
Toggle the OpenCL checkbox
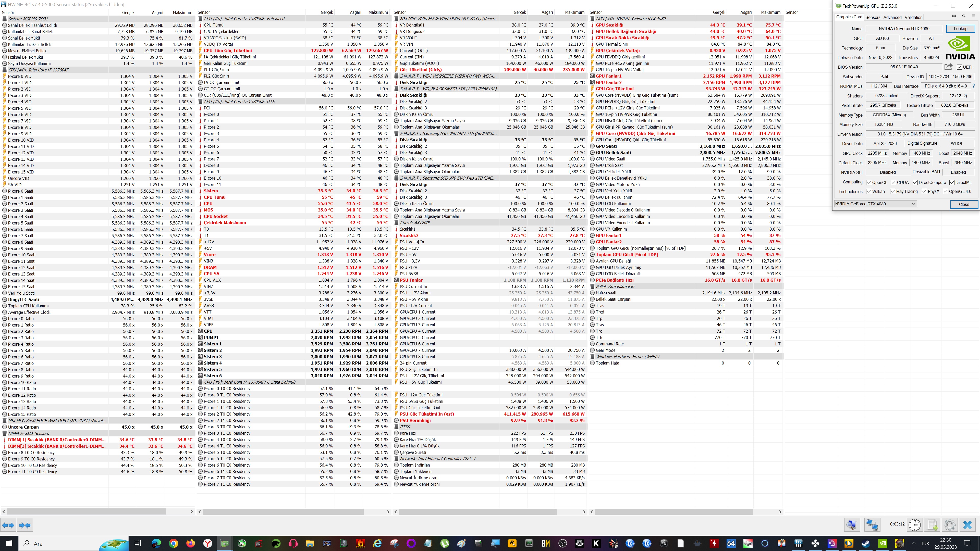tap(868, 183)
